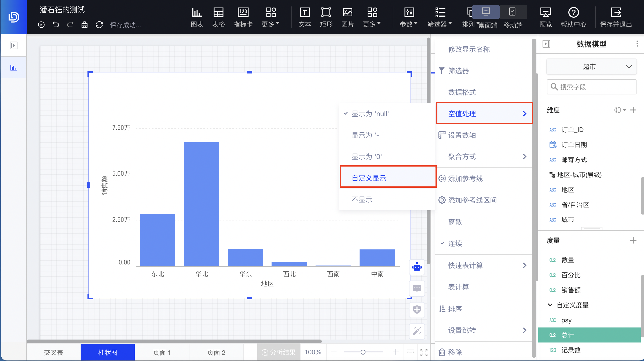Insert an image with the 图片 tool
This screenshot has height=361, width=644.
(x=347, y=17)
